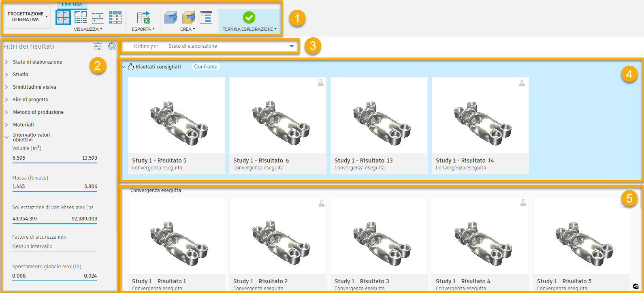
Task: Switch to Scatter Plot view icon
Action: tap(98, 17)
